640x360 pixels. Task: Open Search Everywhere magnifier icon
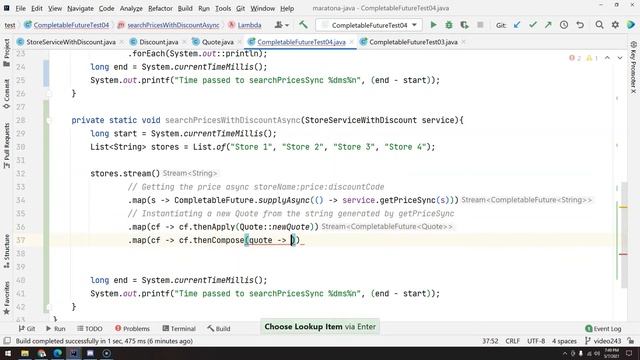[x=599, y=25]
